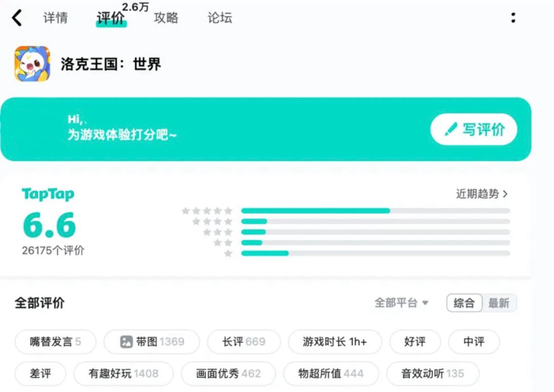
Task: Switch sorting to 最新
Action: tap(499, 303)
